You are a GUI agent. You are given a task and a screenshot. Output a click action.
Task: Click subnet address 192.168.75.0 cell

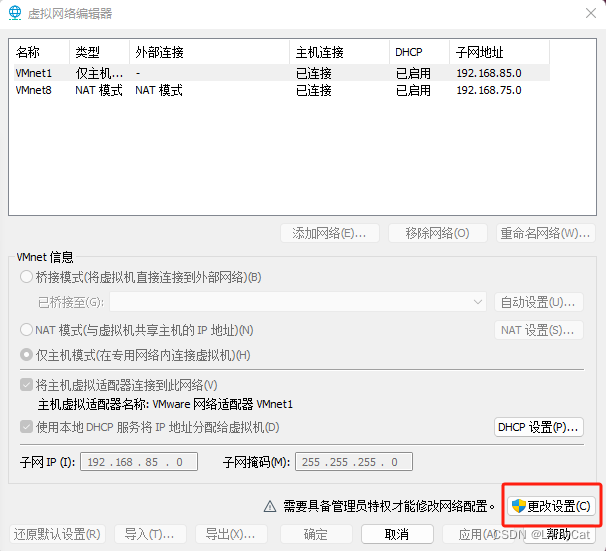489,90
